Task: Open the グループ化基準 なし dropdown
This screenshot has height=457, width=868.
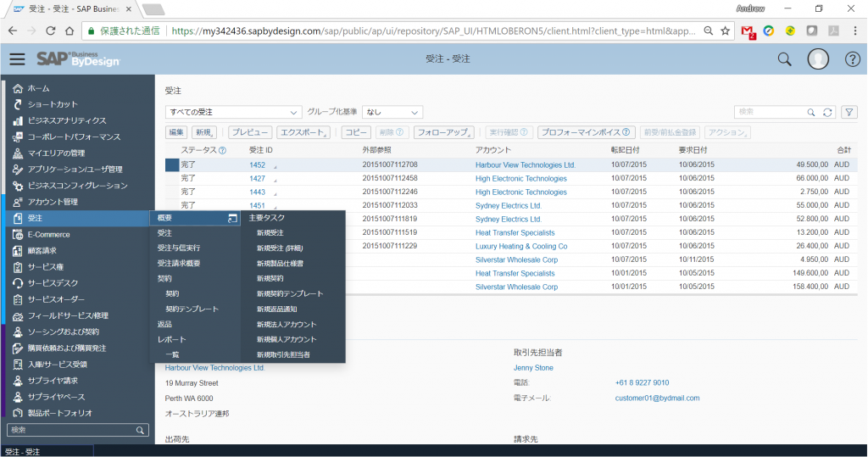Action: 392,112
